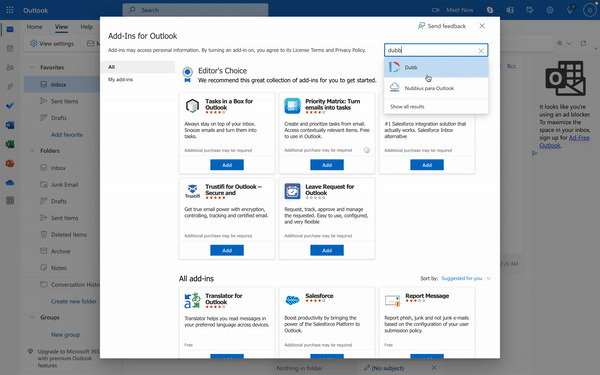The height and width of the screenshot is (375, 600).
Task: Open Calendar in the left rail
Action: (10, 49)
